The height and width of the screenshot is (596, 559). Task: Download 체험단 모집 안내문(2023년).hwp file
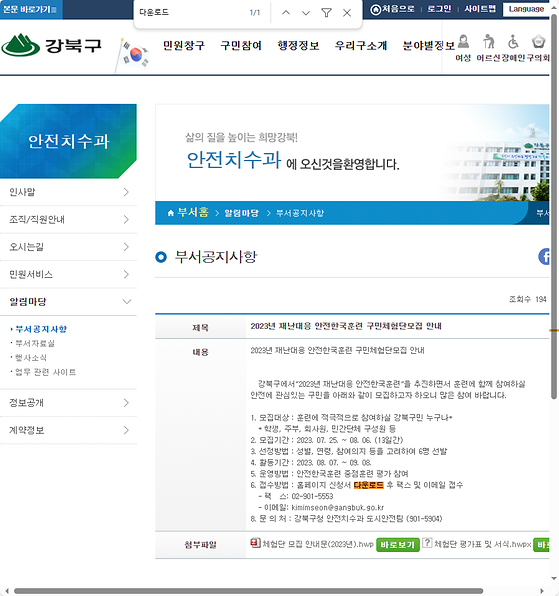pyautogui.click(x=318, y=544)
